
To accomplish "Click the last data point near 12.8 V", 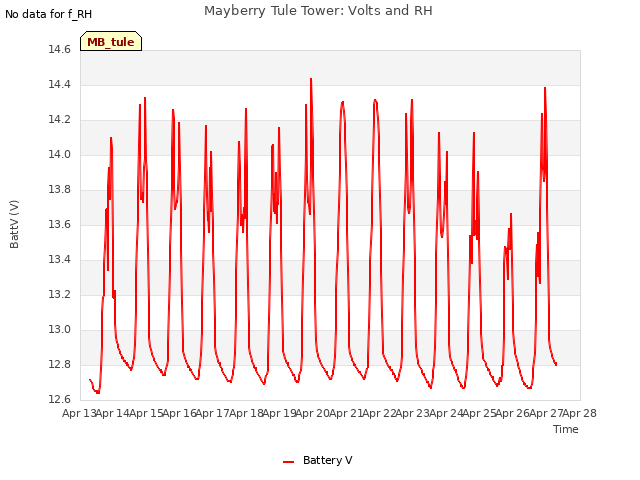I will 556,364.
